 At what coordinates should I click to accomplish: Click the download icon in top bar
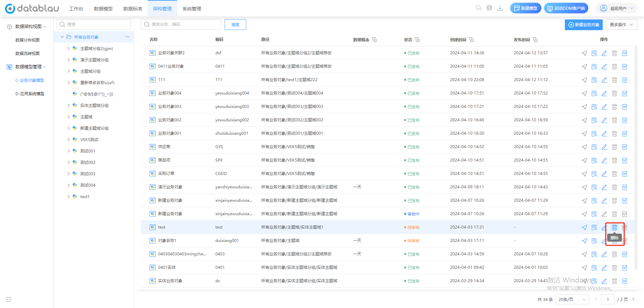click(x=500, y=8)
